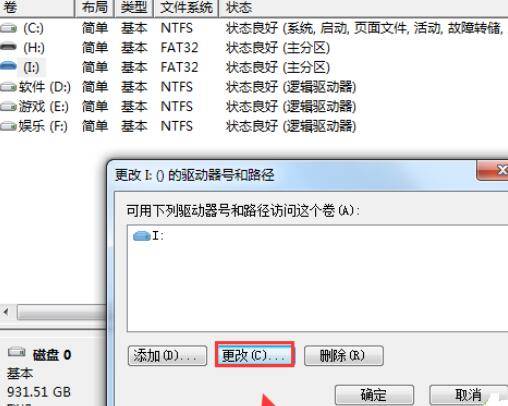Cancel dialog with 取消 button

pyautogui.click(x=468, y=395)
